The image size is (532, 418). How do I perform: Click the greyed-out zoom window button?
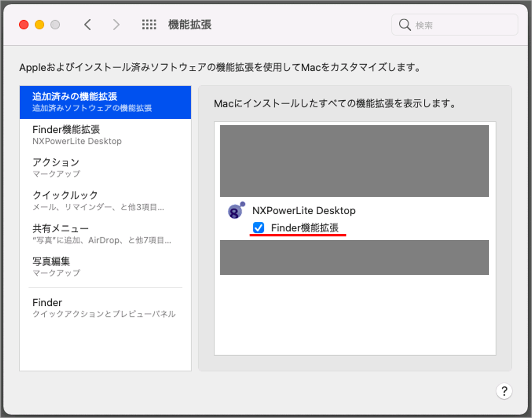(55, 25)
